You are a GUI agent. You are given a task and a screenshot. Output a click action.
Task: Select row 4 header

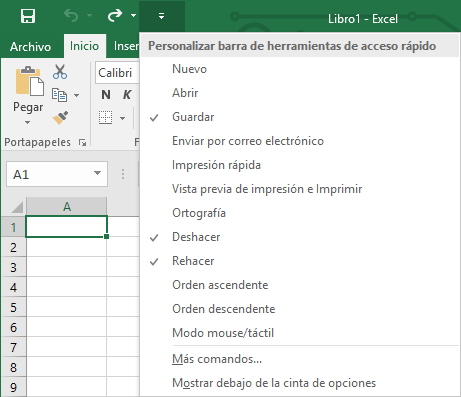click(13, 287)
